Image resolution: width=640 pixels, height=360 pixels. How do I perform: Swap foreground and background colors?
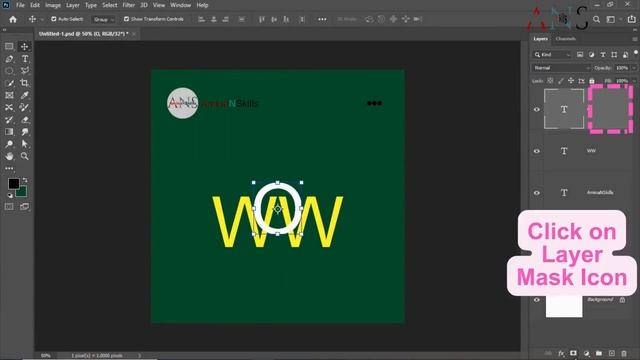[x=25, y=180]
